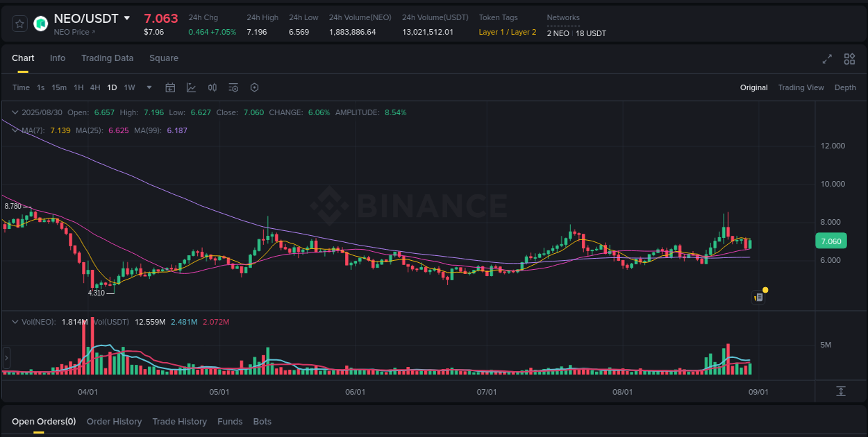Open the indicator settings icon with lines
868x437 pixels.
tap(233, 87)
